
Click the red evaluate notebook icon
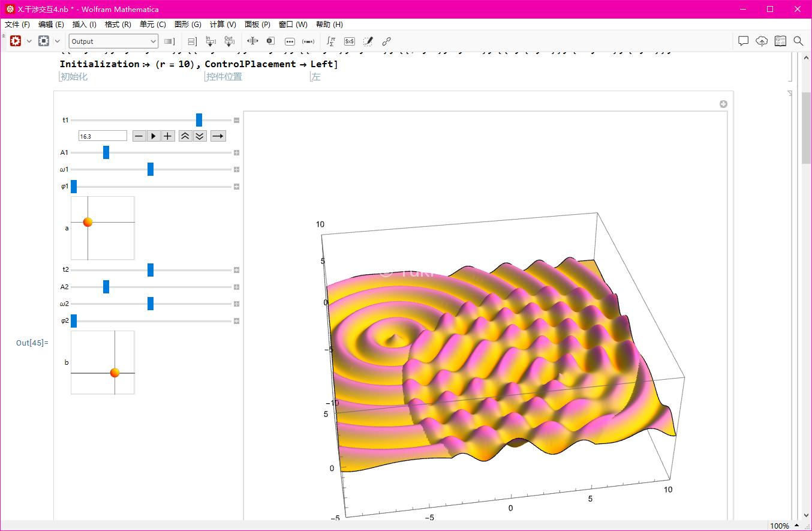click(15, 41)
